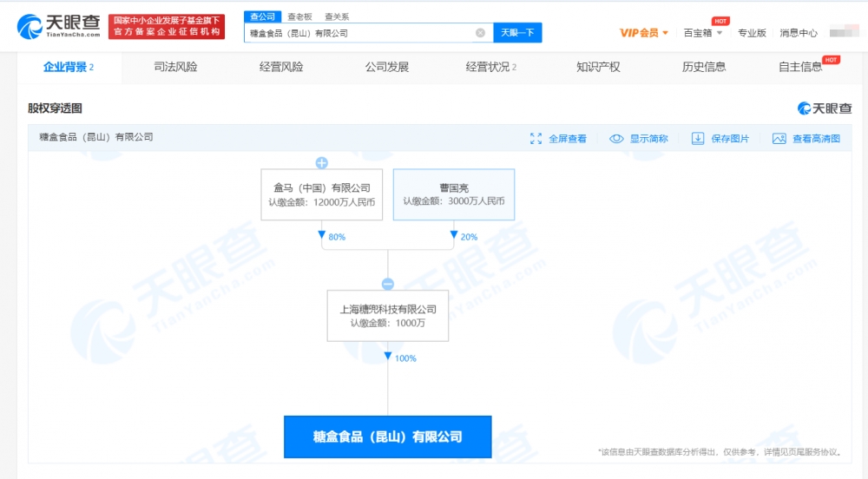Click the 天眼一下 search button
868x479 pixels.
(x=517, y=33)
